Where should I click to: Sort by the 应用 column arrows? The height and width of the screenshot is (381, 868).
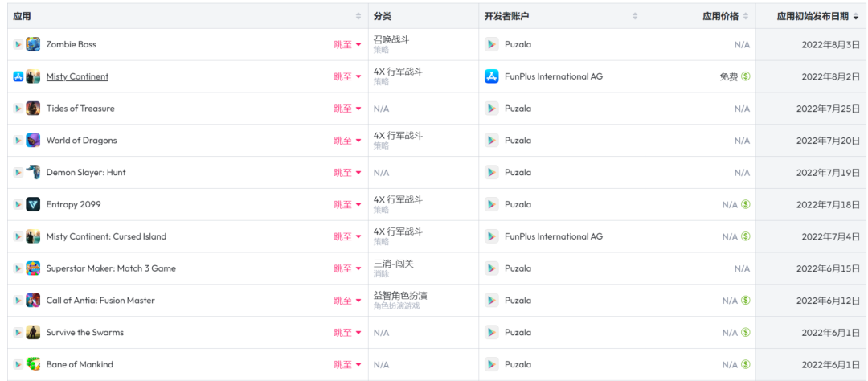coord(358,17)
